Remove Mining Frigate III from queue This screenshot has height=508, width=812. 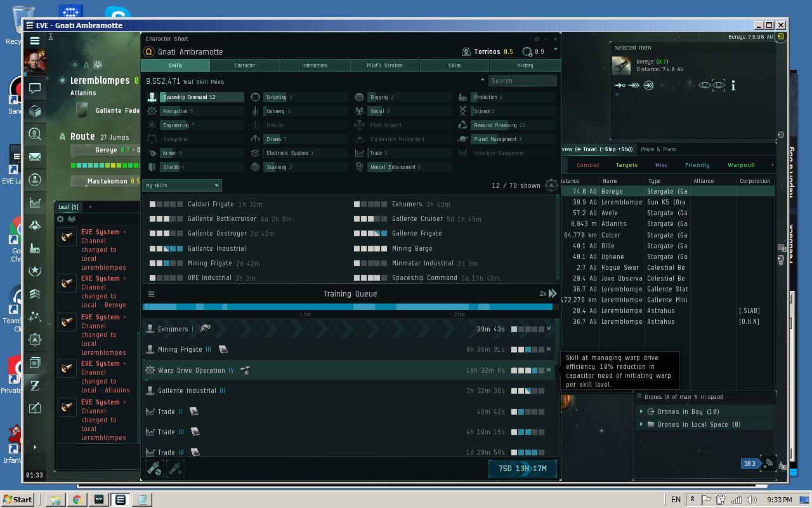[549, 349]
